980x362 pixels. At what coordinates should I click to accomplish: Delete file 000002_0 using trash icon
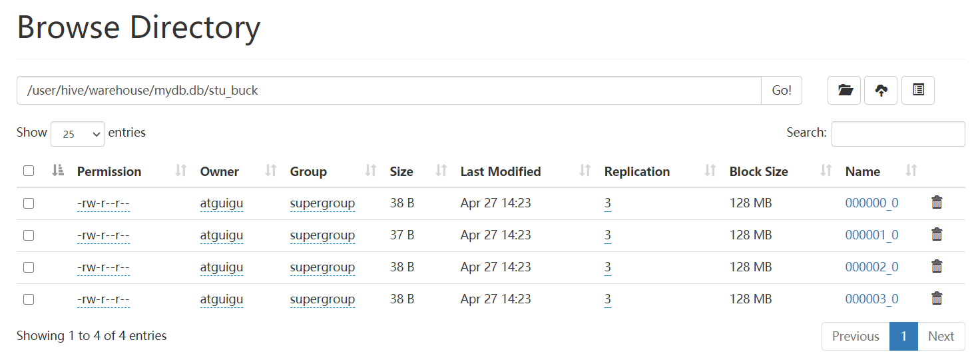point(937,267)
